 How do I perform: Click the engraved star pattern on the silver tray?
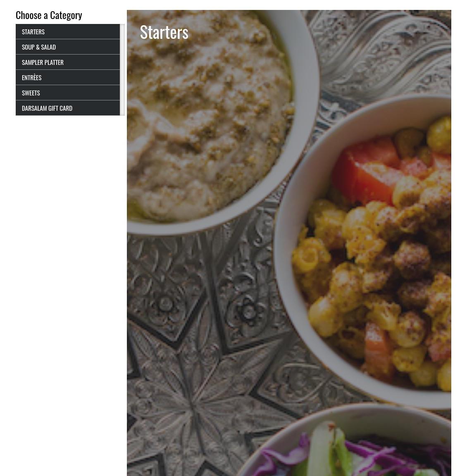click(191, 407)
